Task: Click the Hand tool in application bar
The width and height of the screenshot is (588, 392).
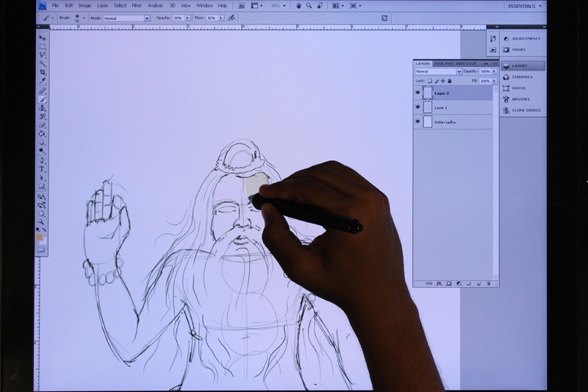Action: click(x=298, y=5)
